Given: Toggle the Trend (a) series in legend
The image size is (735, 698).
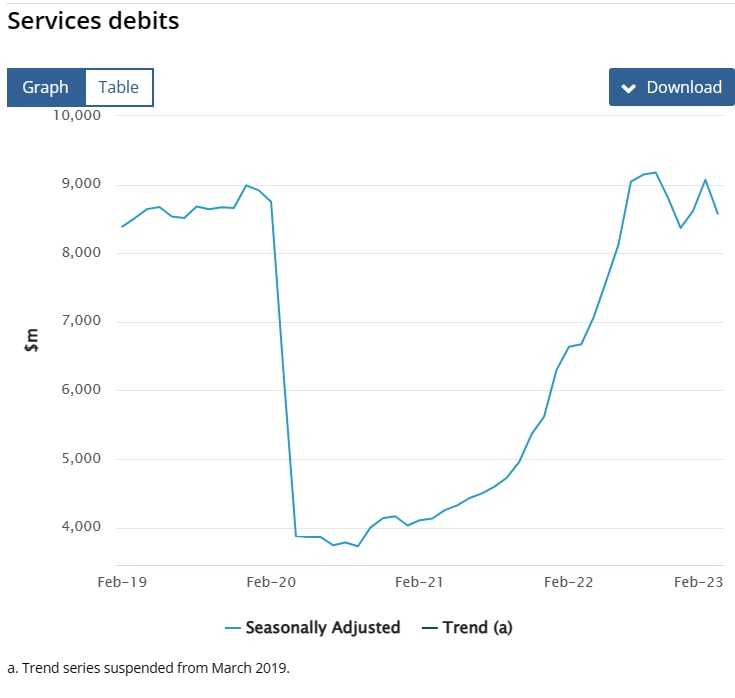Looking at the screenshot, I should pos(476,628).
